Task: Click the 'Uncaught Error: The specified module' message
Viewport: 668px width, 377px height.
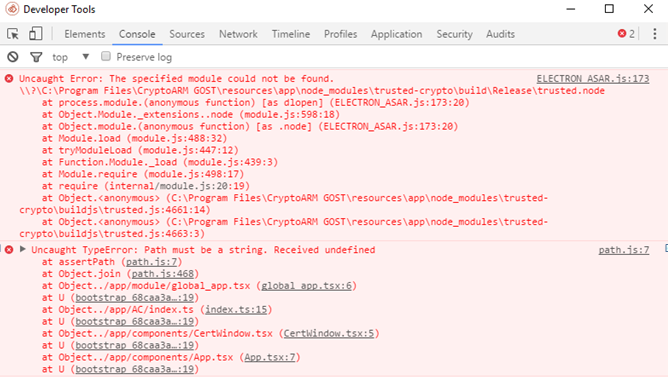Action: click(176, 79)
